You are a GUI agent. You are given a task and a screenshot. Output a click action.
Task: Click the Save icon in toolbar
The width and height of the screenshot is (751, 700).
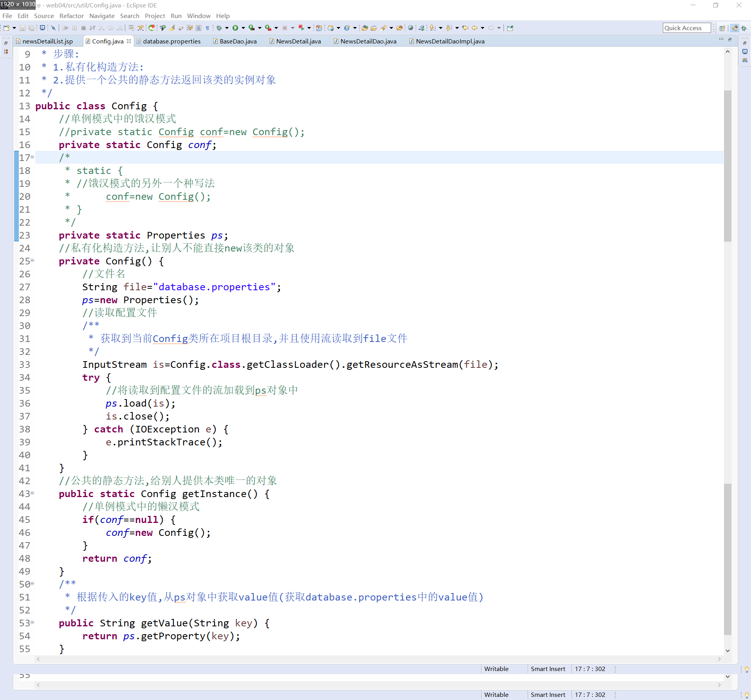(x=22, y=28)
